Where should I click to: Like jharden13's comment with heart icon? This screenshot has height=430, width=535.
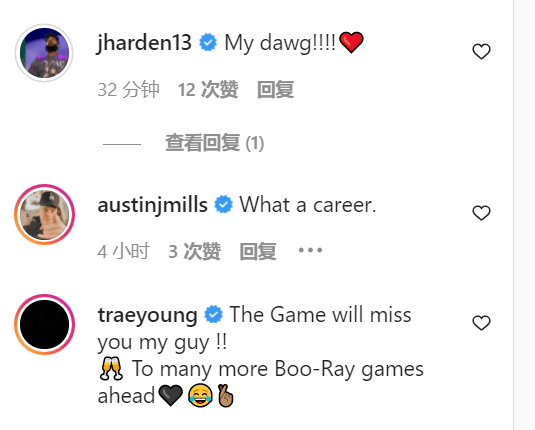tap(481, 52)
